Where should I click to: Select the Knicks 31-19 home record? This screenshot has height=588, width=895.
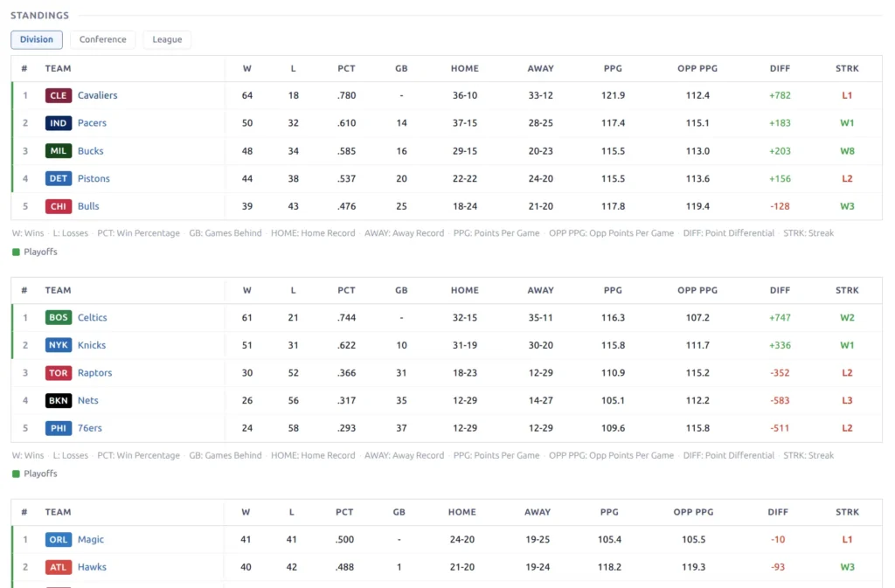tap(465, 345)
